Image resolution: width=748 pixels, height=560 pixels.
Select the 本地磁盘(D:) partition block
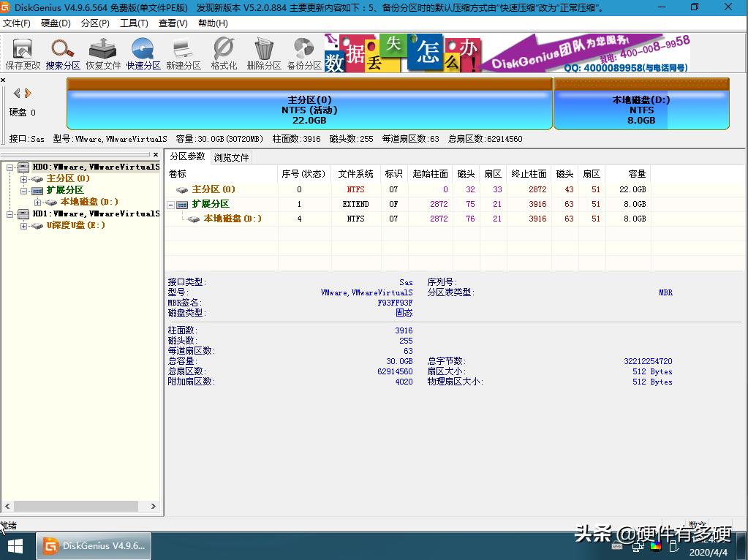[641, 106]
